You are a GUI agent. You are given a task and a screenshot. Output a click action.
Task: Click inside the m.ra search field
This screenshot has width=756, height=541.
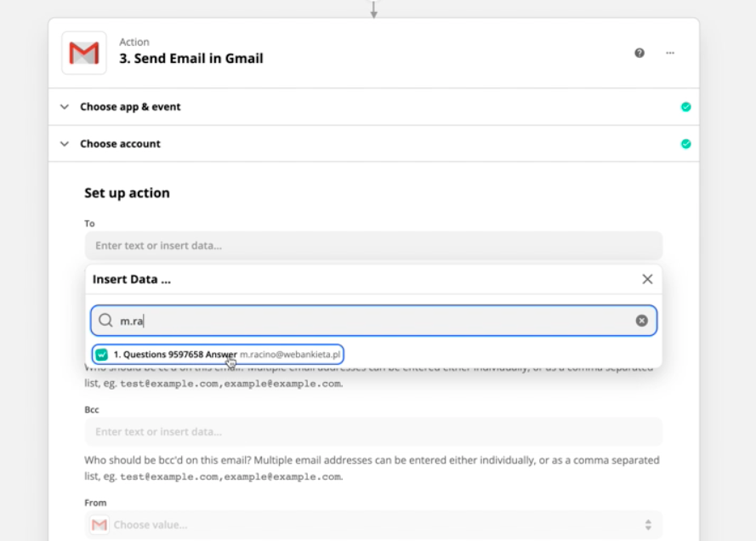374,321
